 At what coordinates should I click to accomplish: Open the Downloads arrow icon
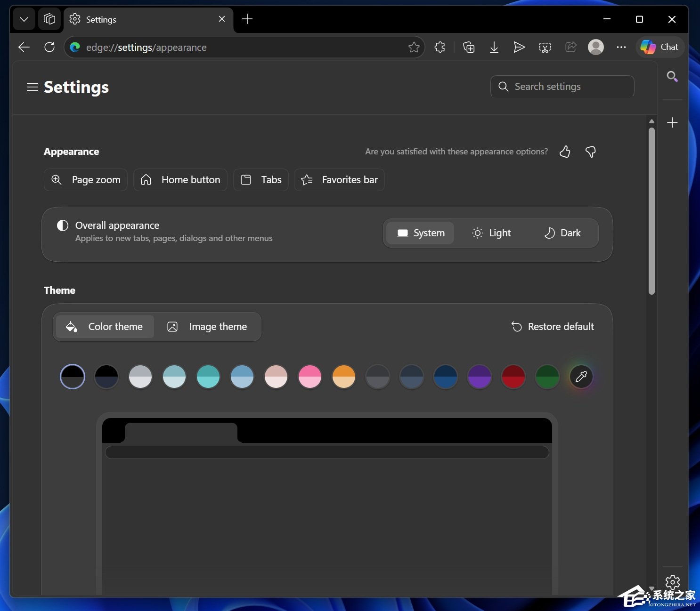(494, 47)
